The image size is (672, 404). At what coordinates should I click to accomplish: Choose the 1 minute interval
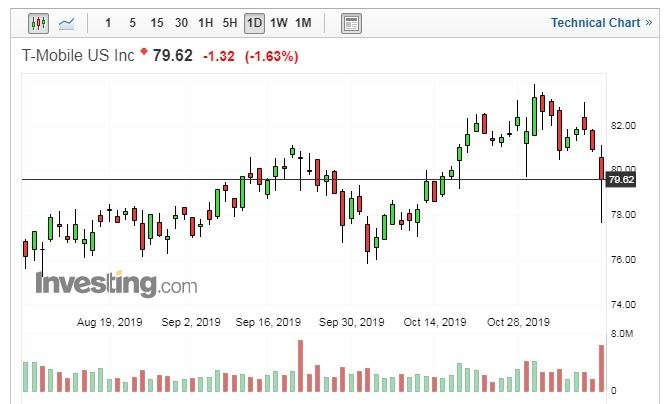pos(108,23)
